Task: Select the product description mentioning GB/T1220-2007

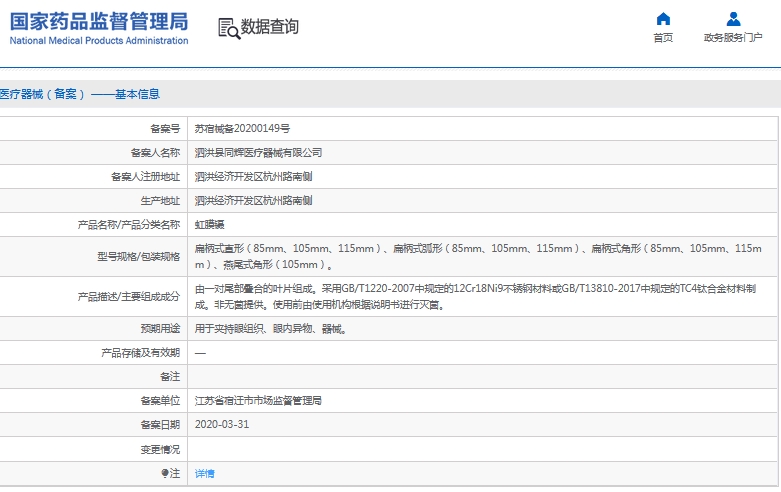Action: pyautogui.click(x=475, y=296)
